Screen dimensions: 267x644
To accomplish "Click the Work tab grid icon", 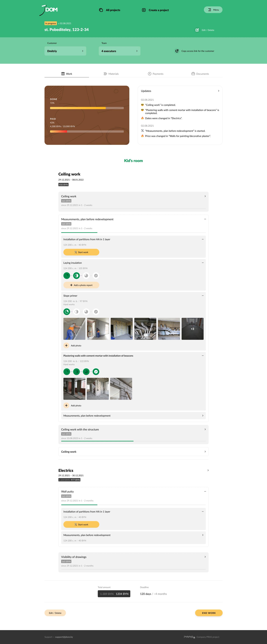I will tap(63, 74).
